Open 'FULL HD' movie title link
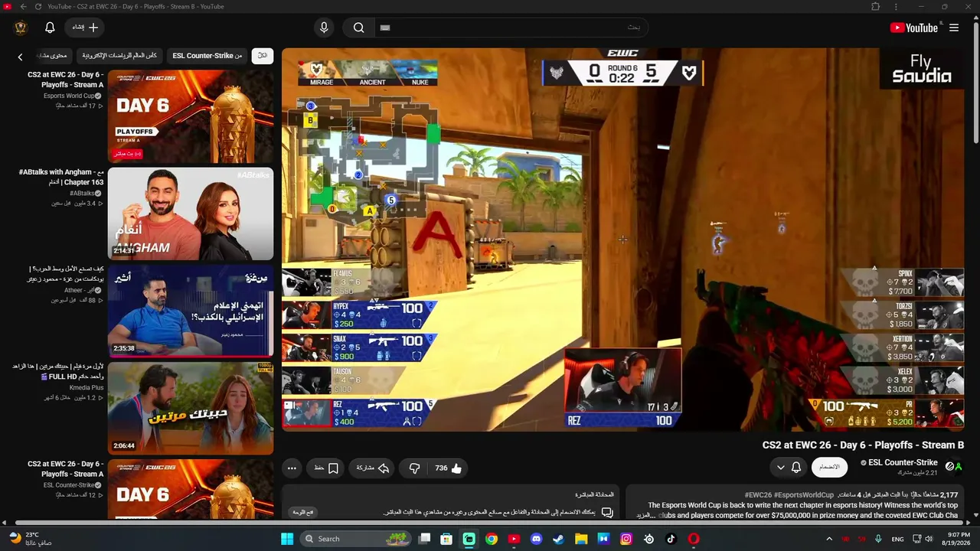 (x=57, y=371)
